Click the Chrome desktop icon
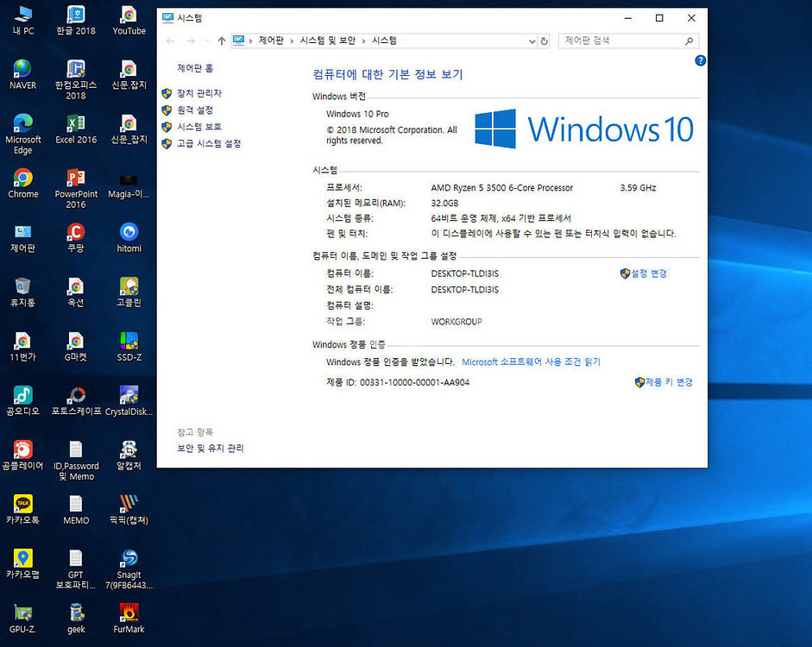 pyautogui.click(x=22, y=184)
